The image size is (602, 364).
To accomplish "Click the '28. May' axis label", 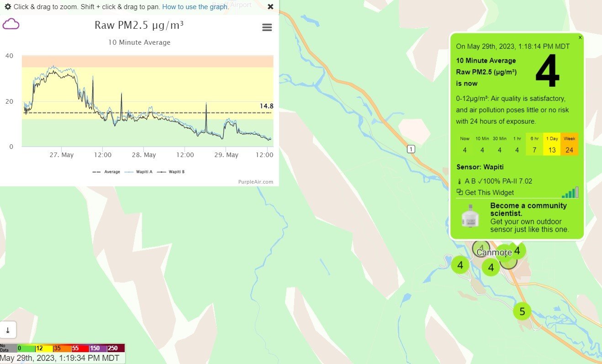I will pyautogui.click(x=144, y=155).
